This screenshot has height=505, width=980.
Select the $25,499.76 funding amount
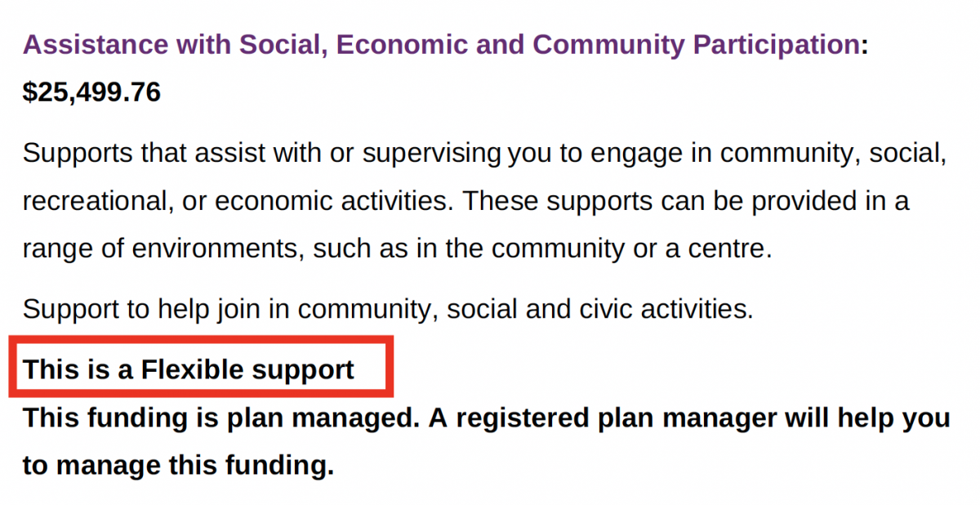pos(91,92)
